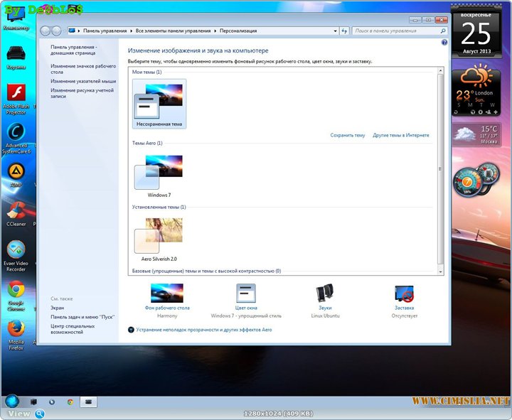Viewport: 512px width, 420px height.
Task: Click the CCleaner desktop icon
Action: click(16, 211)
